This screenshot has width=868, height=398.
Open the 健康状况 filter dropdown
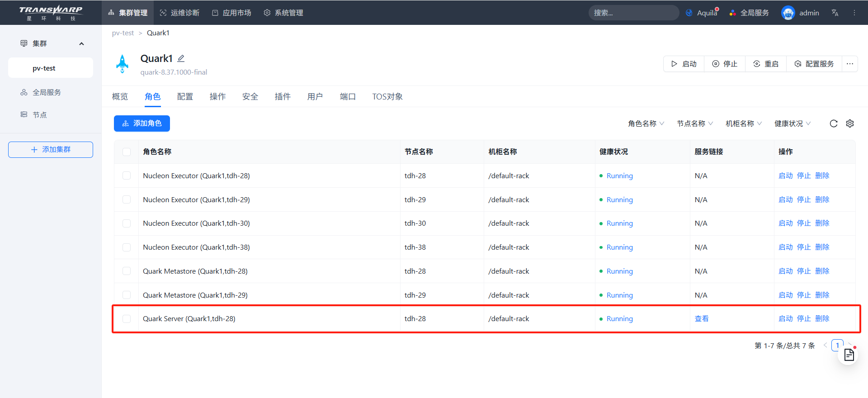click(792, 123)
